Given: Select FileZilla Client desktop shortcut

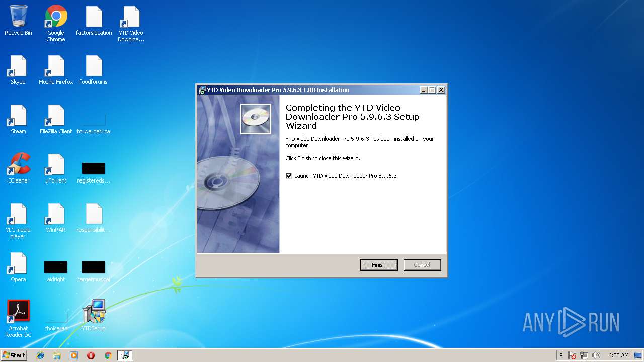Looking at the screenshot, I should [x=56, y=119].
